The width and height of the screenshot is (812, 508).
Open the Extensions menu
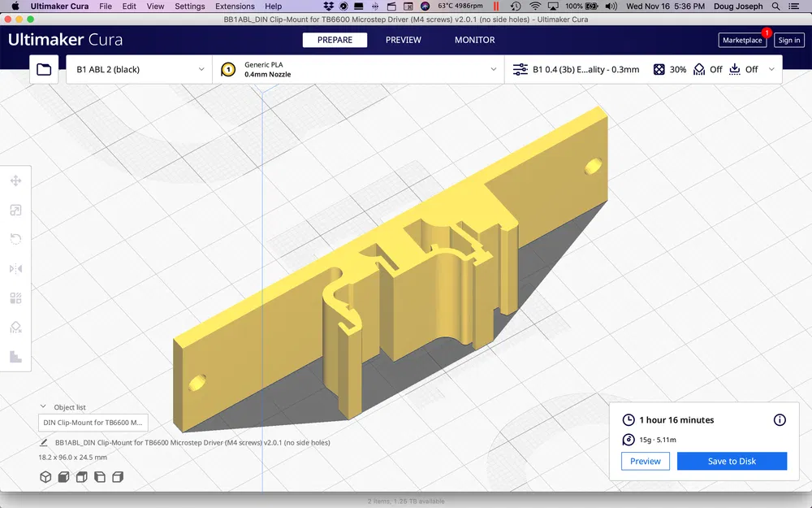tap(235, 7)
